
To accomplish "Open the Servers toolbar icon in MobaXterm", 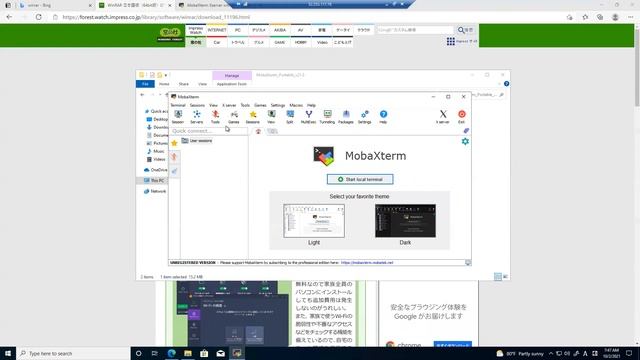I will pos(197,117).
